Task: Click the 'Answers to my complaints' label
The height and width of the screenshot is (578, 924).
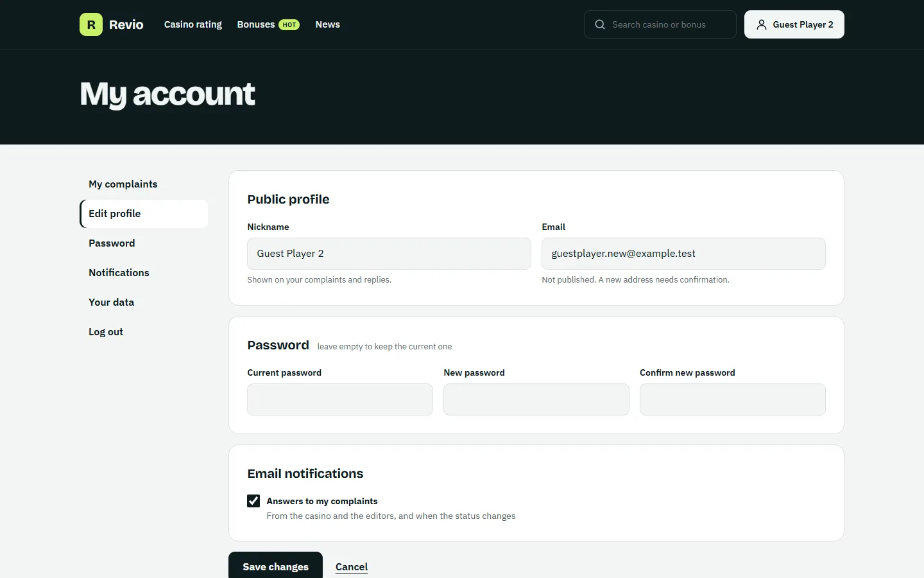Action: coord(322,501)
